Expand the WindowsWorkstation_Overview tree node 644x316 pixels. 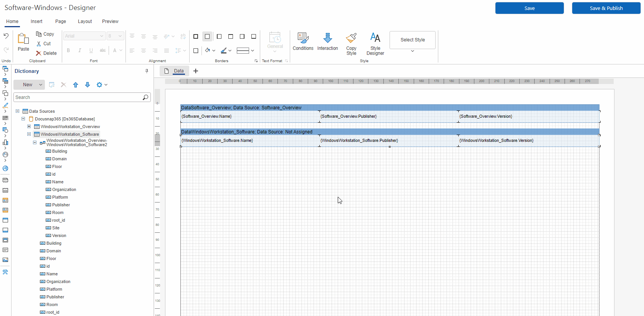point(29,127)
